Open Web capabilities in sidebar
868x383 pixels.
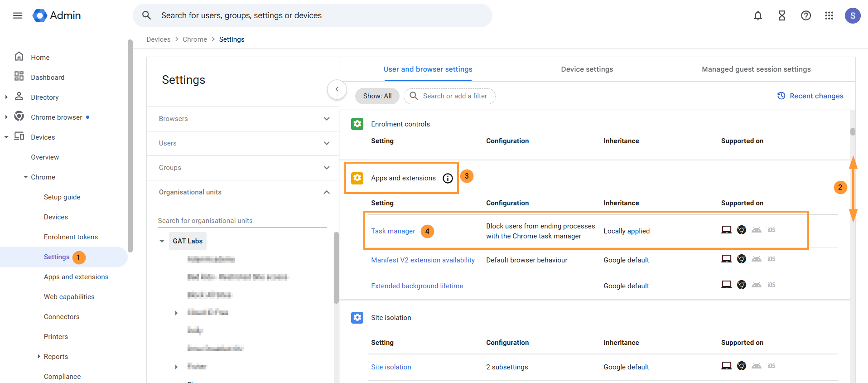click(69, 297)
